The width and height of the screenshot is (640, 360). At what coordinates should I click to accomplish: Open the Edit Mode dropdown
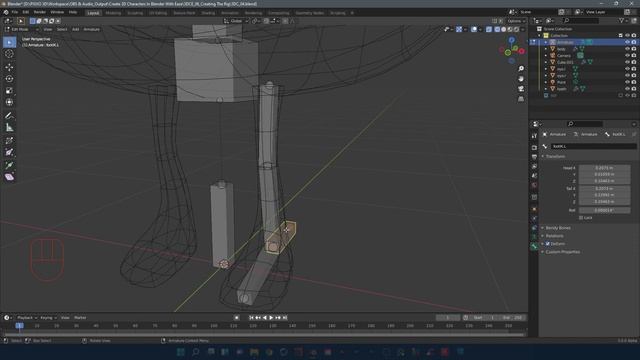(22, 29)
